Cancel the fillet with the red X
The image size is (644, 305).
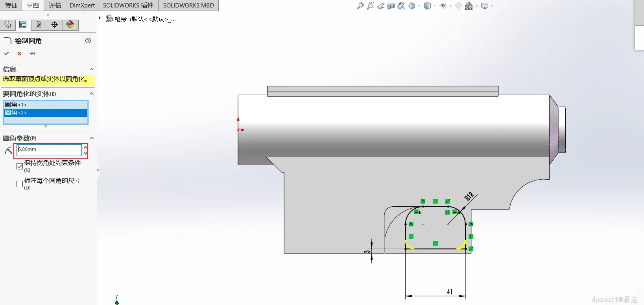coord(19,53)
